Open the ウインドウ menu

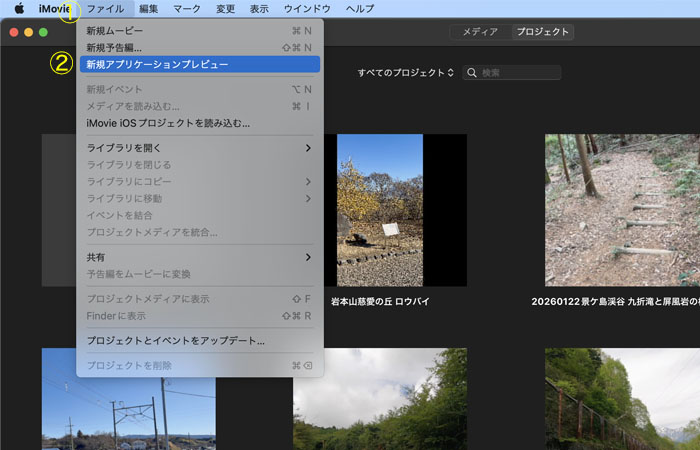pos(307,8)
